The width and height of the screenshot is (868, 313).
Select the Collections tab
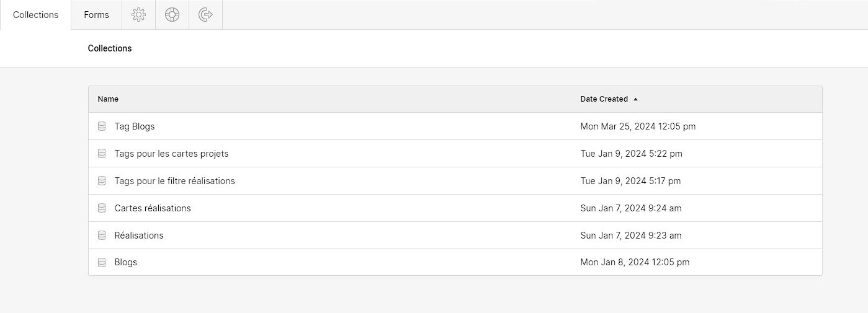click(x=35, y=15)
